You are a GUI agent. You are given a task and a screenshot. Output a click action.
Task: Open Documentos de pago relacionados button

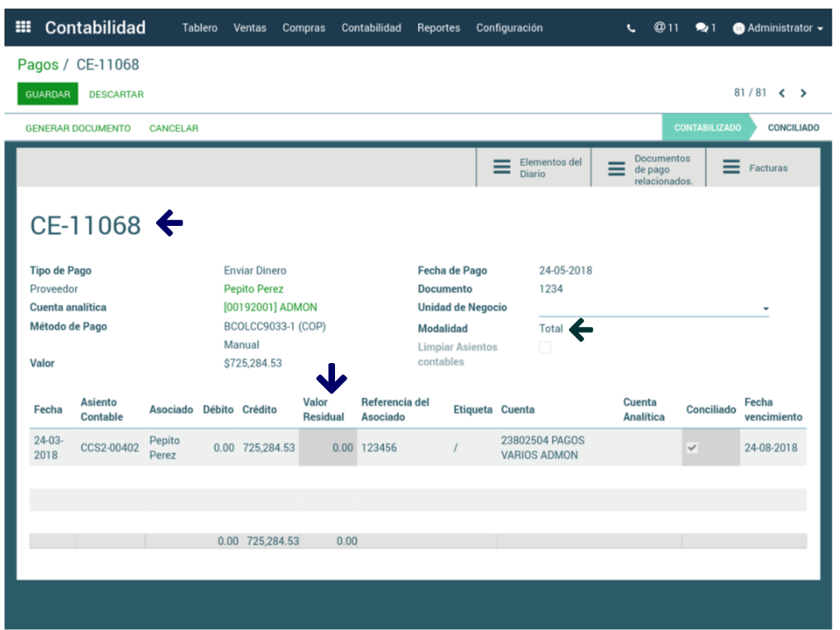(x=649, y=168)
